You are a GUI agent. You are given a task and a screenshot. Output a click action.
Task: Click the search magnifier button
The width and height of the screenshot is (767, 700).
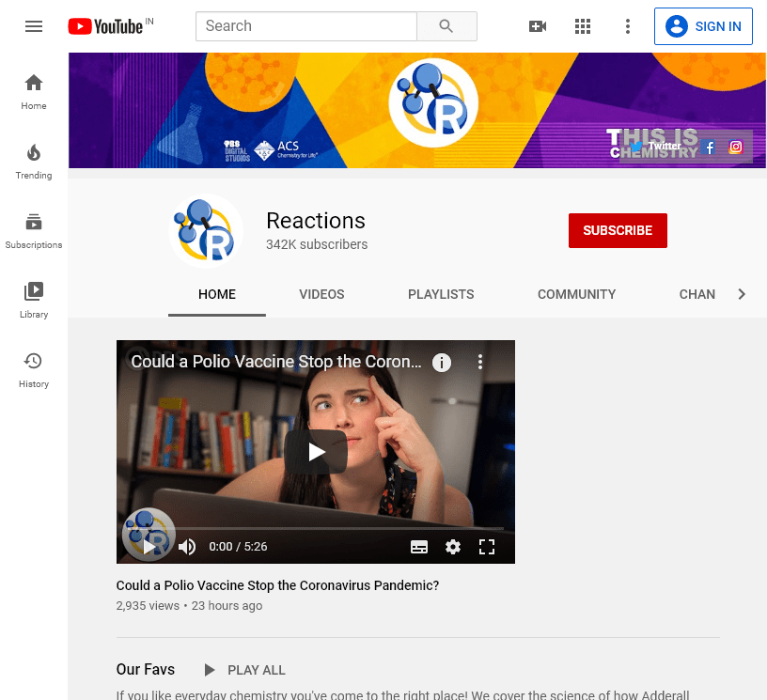click(446, 26)
